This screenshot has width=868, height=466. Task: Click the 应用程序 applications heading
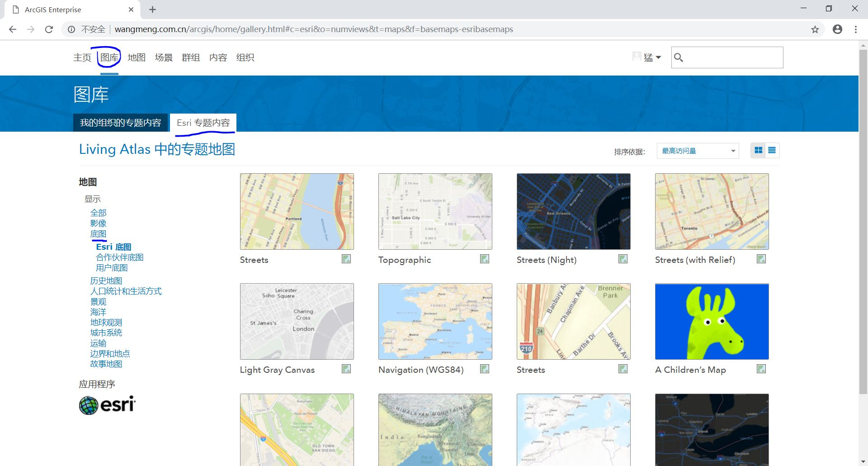tap(97, 384)
